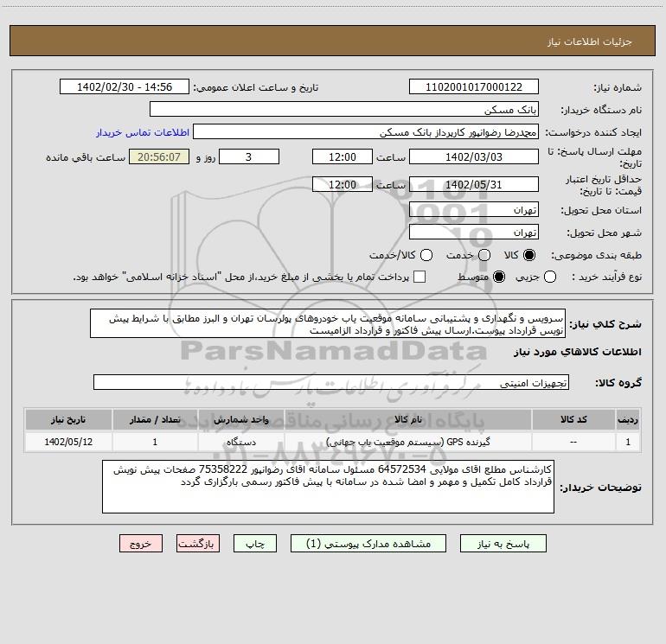Screen dimensions: 666x644
Task: Open the اطلاعات تماس خریدار link
Action: coord(143,132)
